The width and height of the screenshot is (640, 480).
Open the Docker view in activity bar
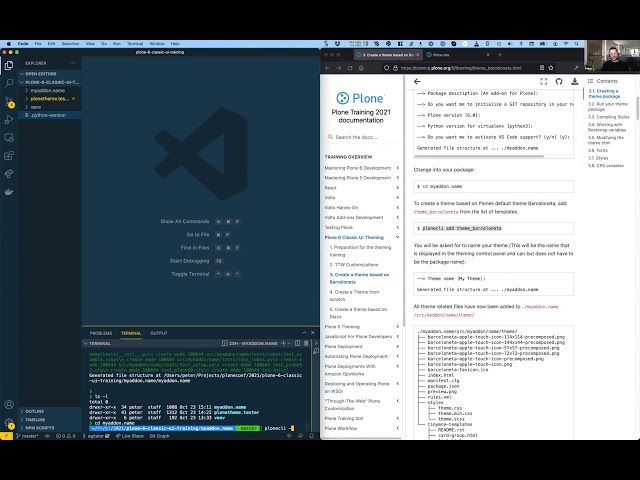pos(9,191)
